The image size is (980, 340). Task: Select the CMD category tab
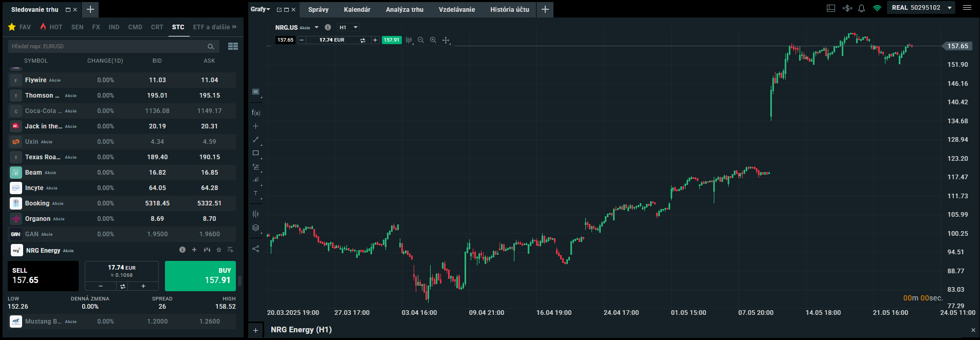coord(135,27)
